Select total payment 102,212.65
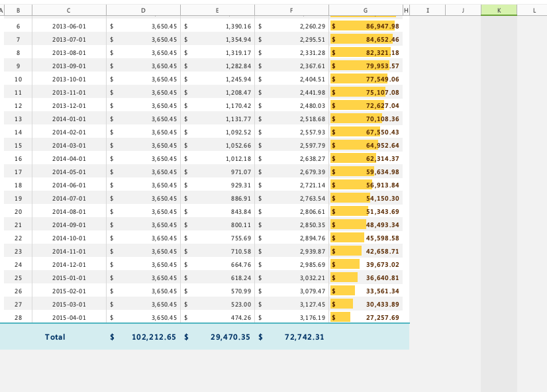The image size is (547, 392). pos(143,337)
